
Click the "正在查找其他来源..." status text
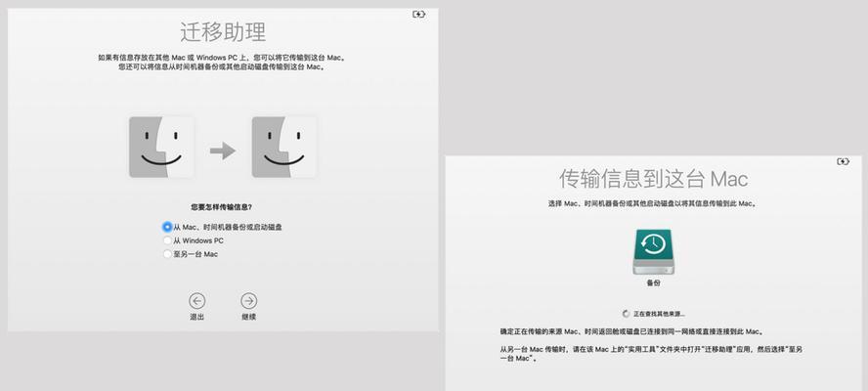659,314
